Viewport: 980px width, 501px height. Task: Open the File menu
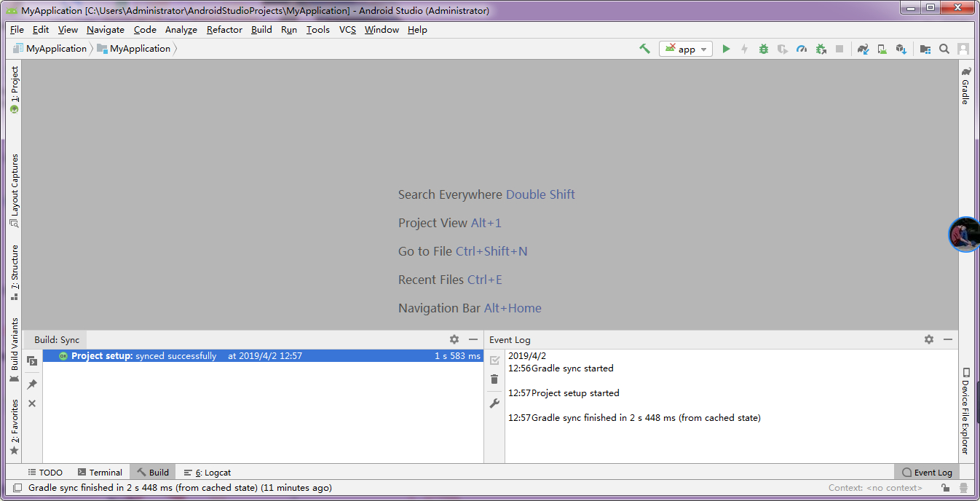pos(17,30)
